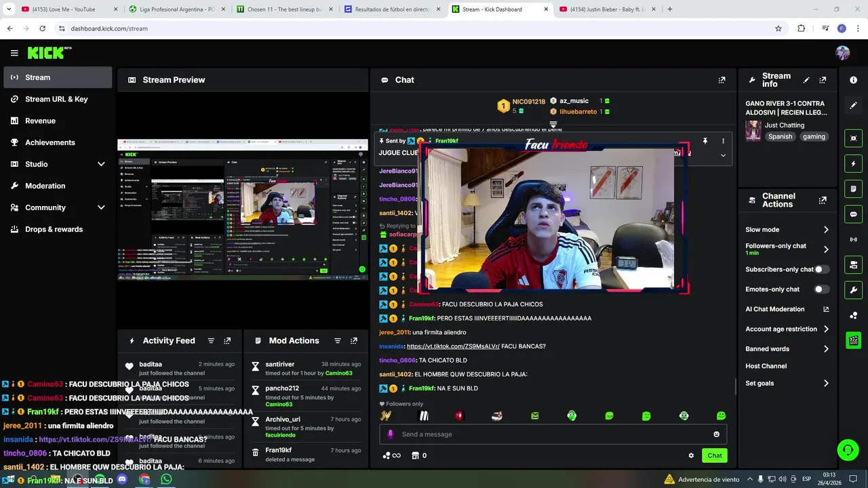Open the tiktok link in chat

(452, 346)
